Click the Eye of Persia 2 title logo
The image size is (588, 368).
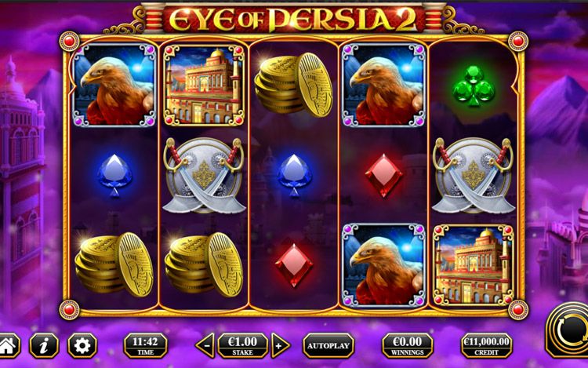click(292, 19)
